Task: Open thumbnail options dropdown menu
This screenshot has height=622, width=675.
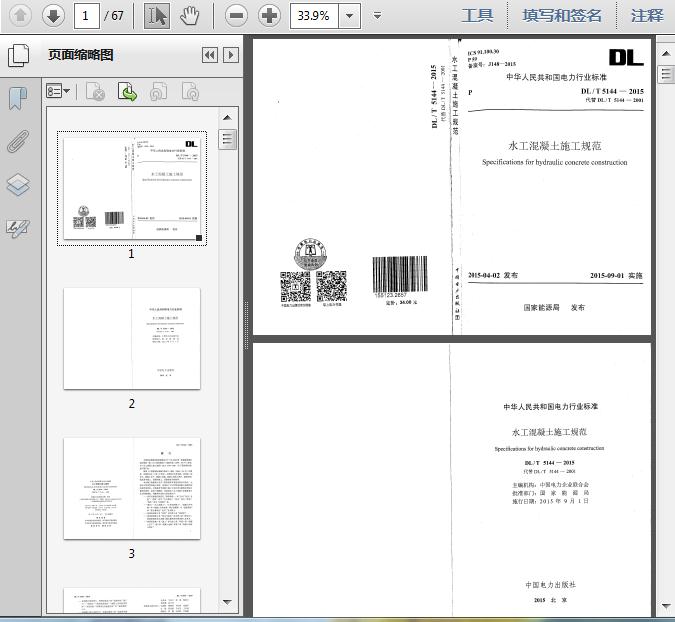Action: point(58,92)
